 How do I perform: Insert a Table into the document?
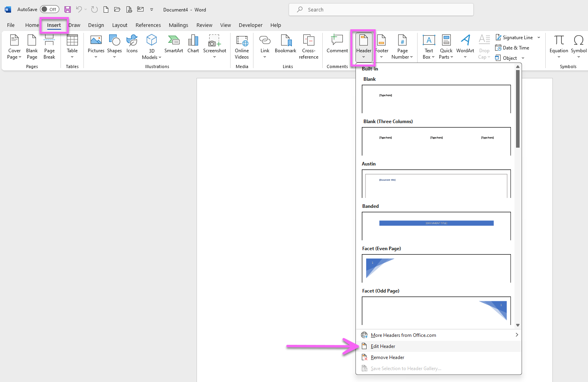(x=72, y=46)
